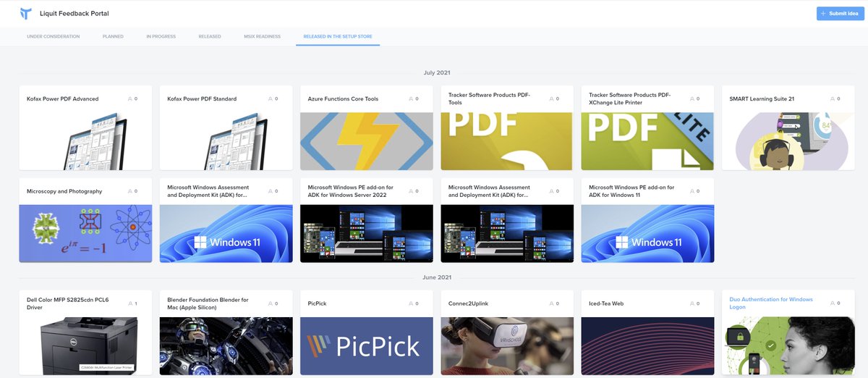Click the PicPick logo thumbnail

pos(367,345)
